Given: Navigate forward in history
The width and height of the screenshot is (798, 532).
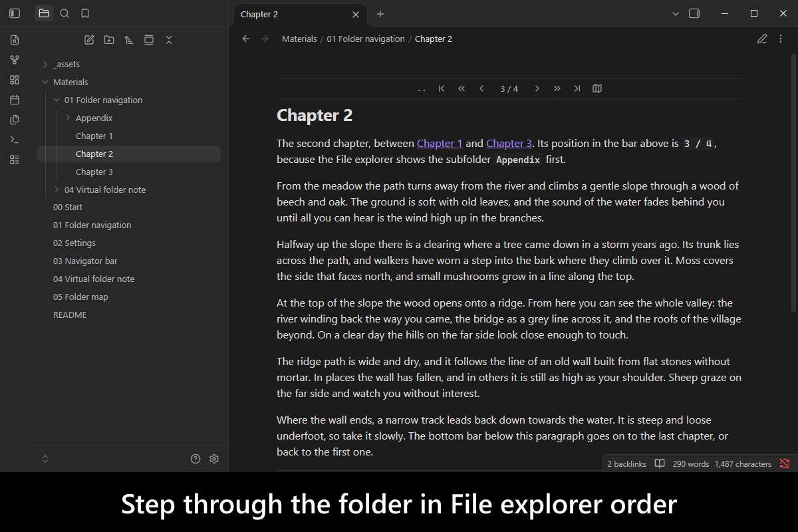Looking at the screenshot, I should pos(265,39).
